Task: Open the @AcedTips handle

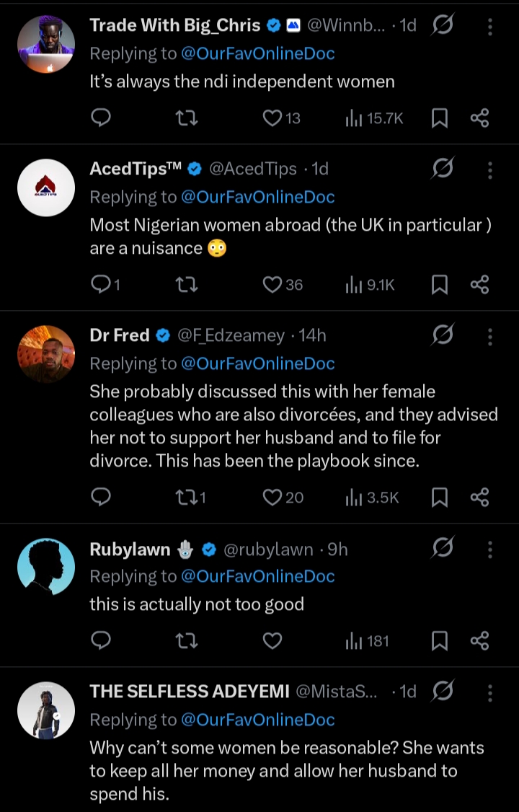Action: click(x=253, y=169)
